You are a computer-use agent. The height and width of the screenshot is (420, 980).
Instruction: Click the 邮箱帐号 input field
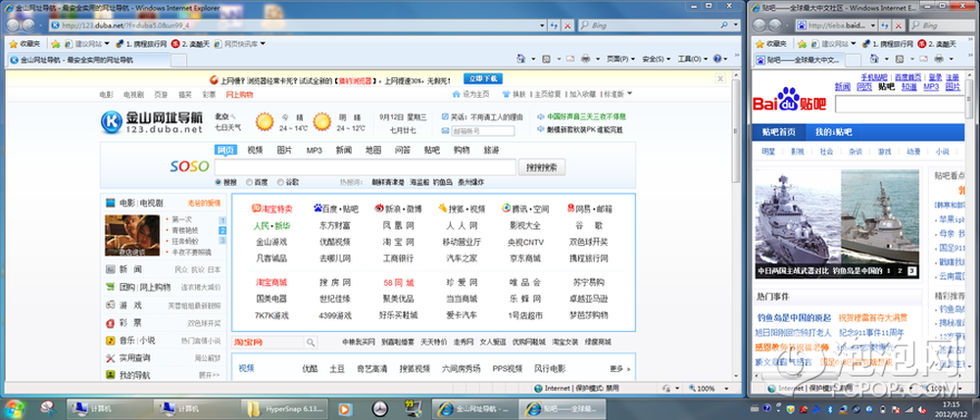(482, 131)
